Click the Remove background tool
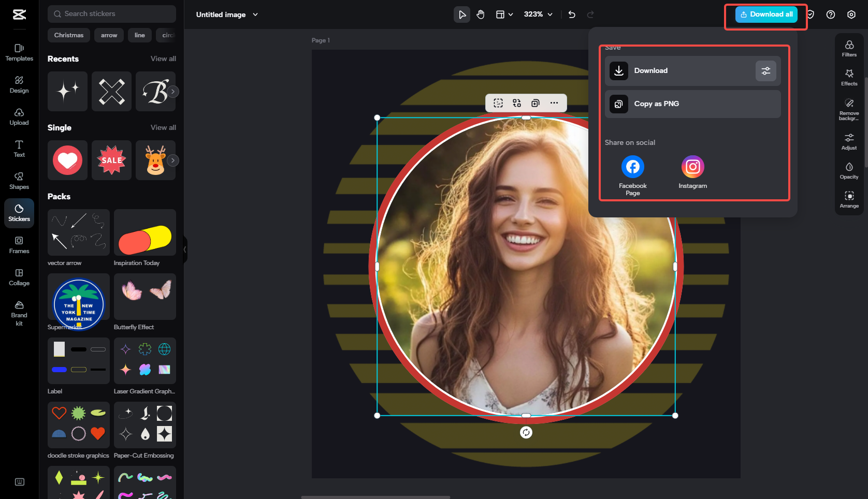The image size is (868, 499). (849, 109)
